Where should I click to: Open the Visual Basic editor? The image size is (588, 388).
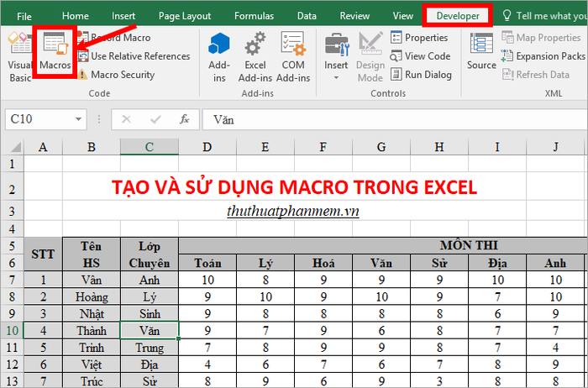coord(19,57)
